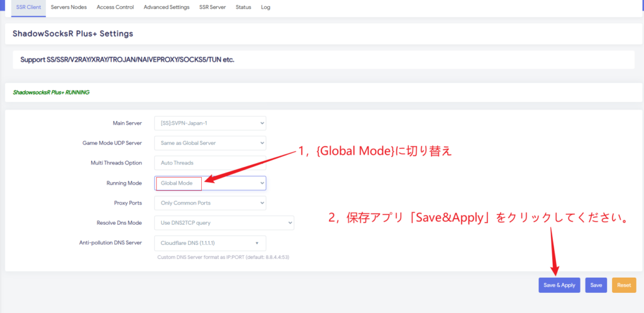View the Log tab

coord(265,7)
